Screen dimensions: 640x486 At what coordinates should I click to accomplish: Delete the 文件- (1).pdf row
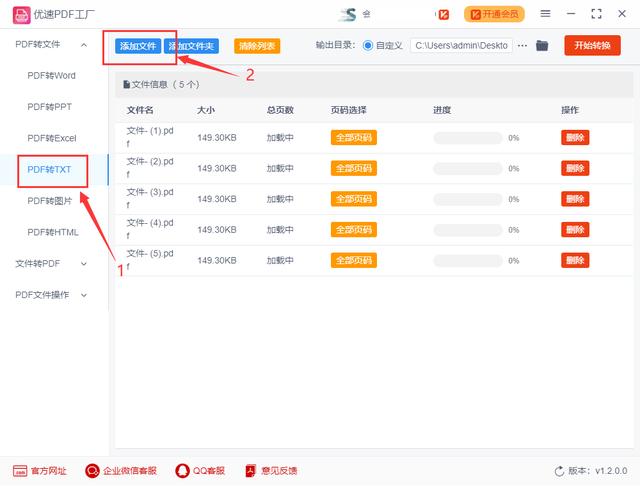tap(575, 138)
